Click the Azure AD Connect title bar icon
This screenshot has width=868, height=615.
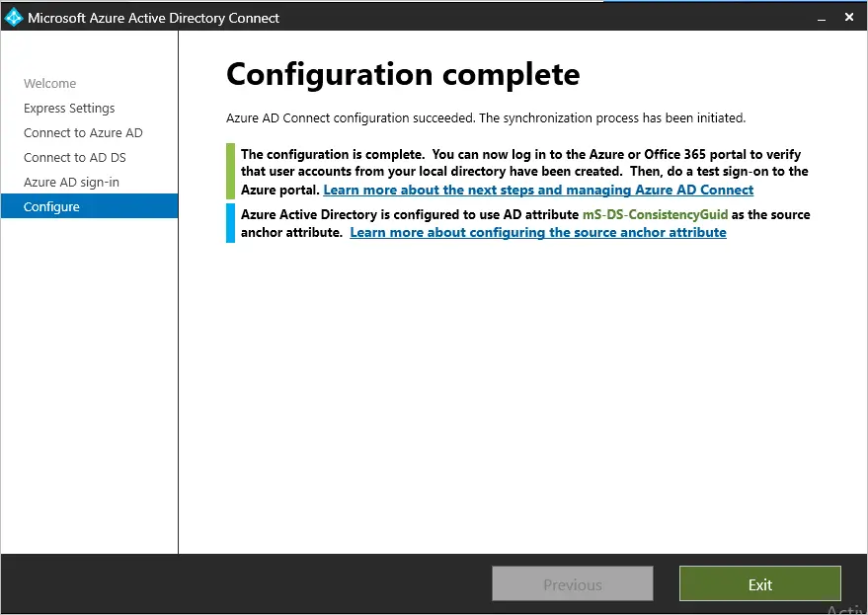(13, 18)
